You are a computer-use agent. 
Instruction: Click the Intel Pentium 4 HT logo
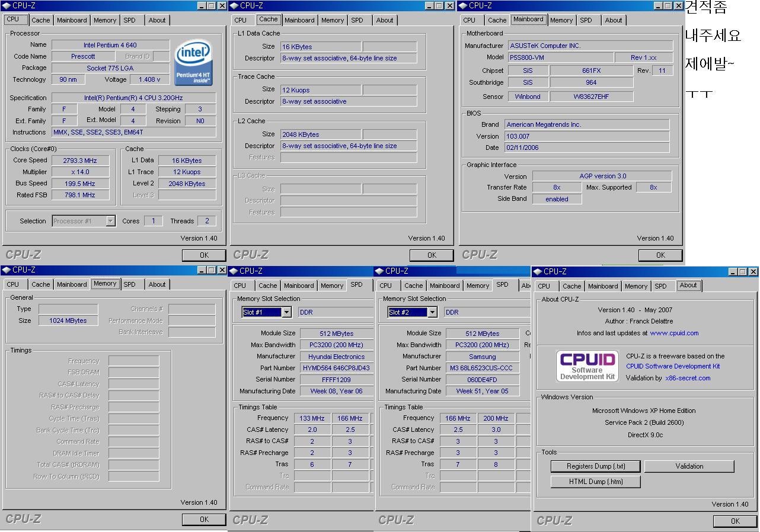(194, 63)
